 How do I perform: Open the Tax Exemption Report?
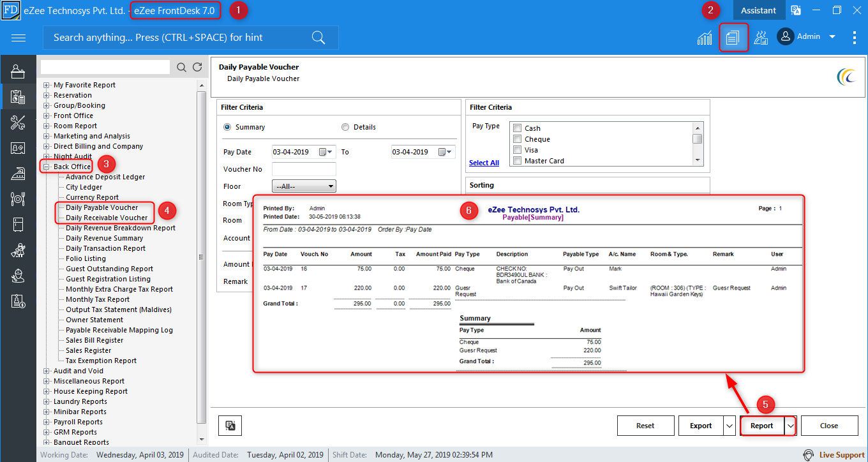101,361
